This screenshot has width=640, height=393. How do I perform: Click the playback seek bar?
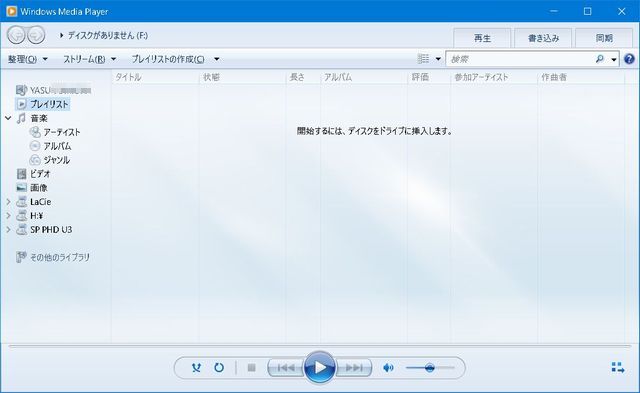pyautogui.click(x=320, y=346)
